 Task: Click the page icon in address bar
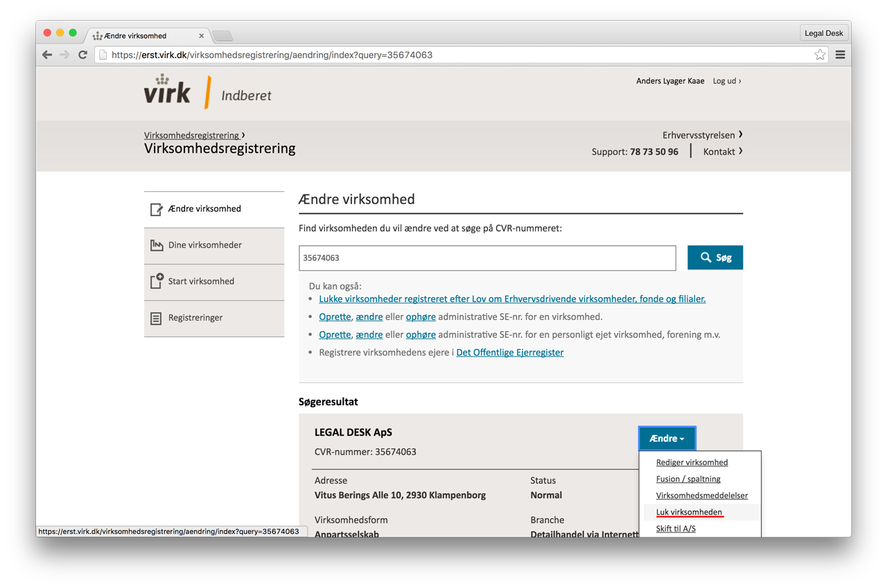click(x=103, y=55)
